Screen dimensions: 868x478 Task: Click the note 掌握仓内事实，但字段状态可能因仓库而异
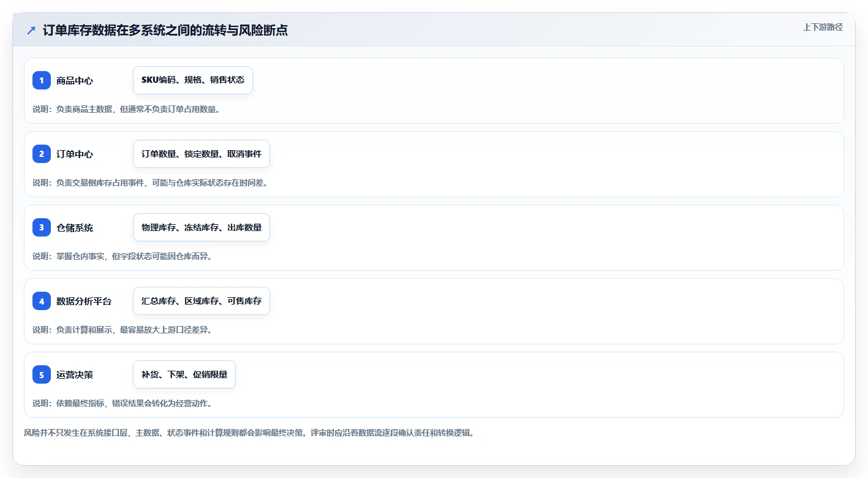pyautogui.click(x=123, y=256)
